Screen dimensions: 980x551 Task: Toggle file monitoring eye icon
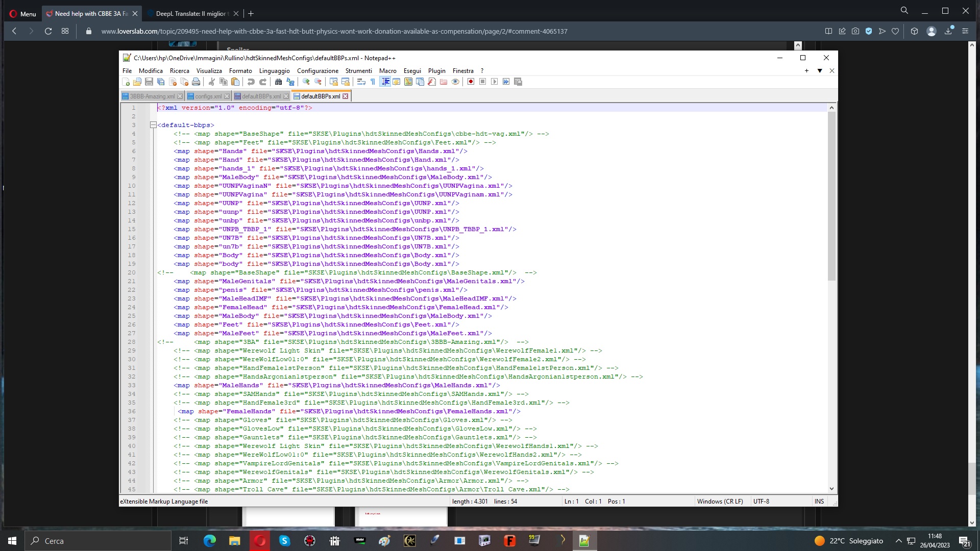pyautogui.click(x=455, y=82)
